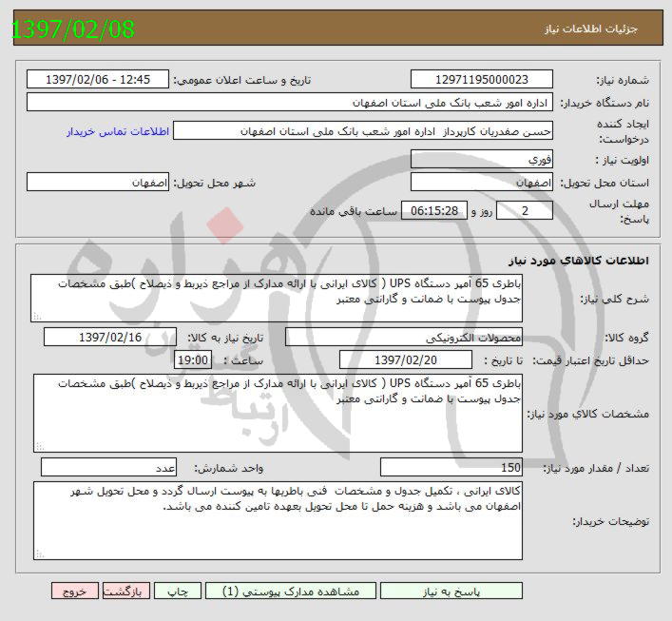Select the remaining time 06:15:28 field
This screenshot has height=621, width=672.
437,210
